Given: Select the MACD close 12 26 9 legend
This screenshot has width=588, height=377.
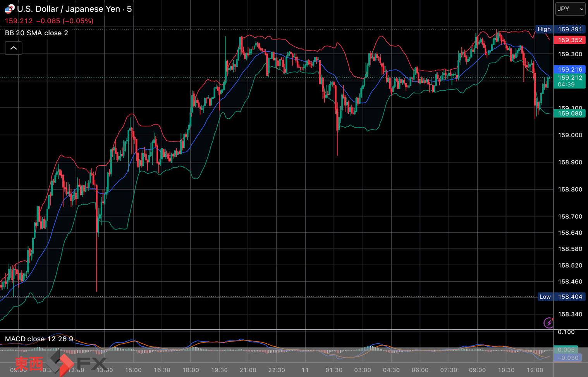Looking at the screenshot, I should pyautogui.click(x=39, y=339).
